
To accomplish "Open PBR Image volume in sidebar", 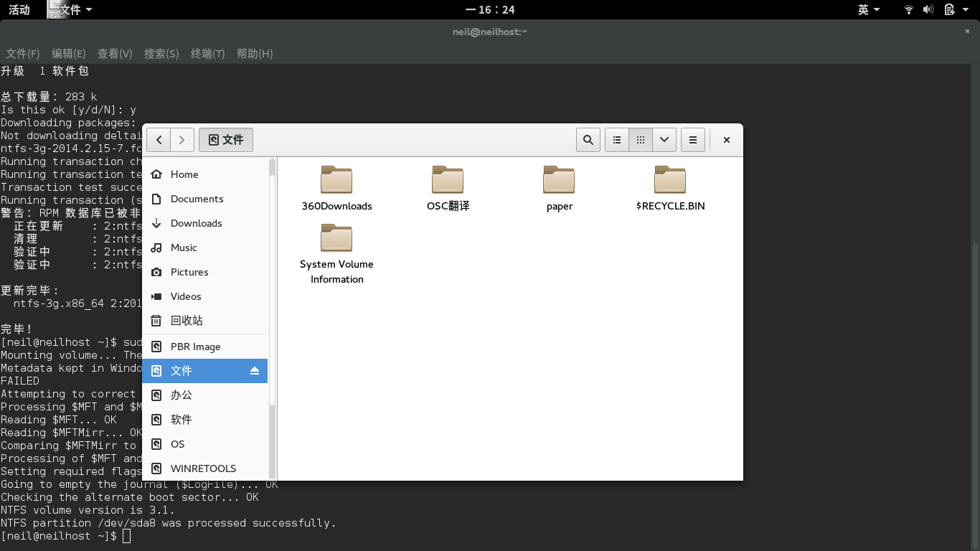I will (x=205, y=347).
